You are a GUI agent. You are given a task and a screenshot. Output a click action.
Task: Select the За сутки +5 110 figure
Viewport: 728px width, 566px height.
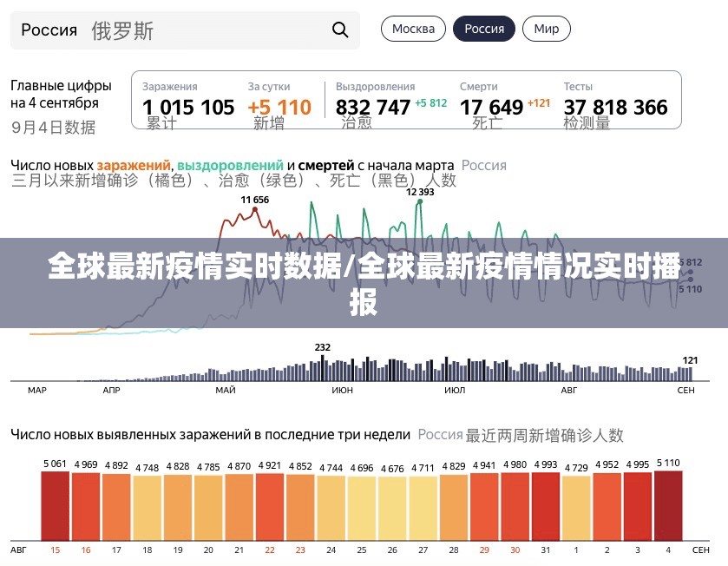[x=279, y=107]
